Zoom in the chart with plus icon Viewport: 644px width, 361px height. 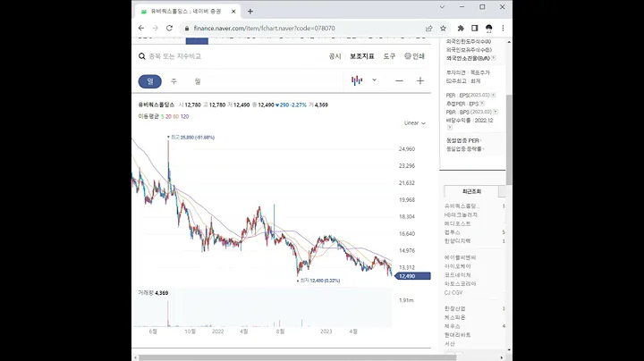point(420,80)
